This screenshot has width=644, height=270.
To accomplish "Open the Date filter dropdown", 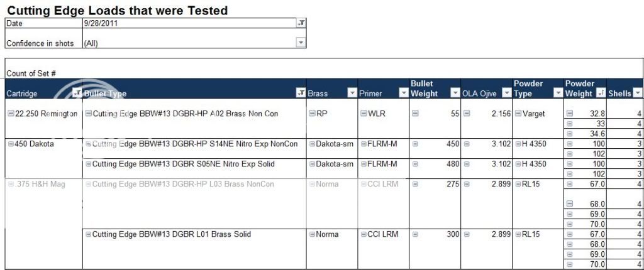I will pyautogui.click(x=301, y=23).
